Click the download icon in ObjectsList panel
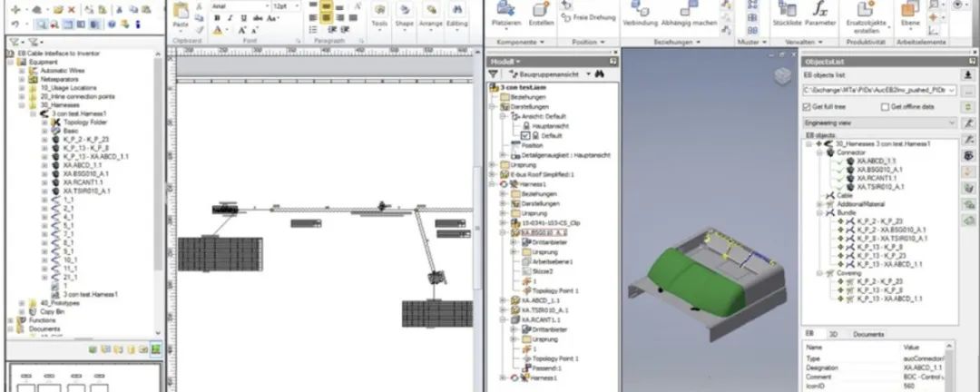Viewport: 980px width, 392px height. click(x=968, y=74)
